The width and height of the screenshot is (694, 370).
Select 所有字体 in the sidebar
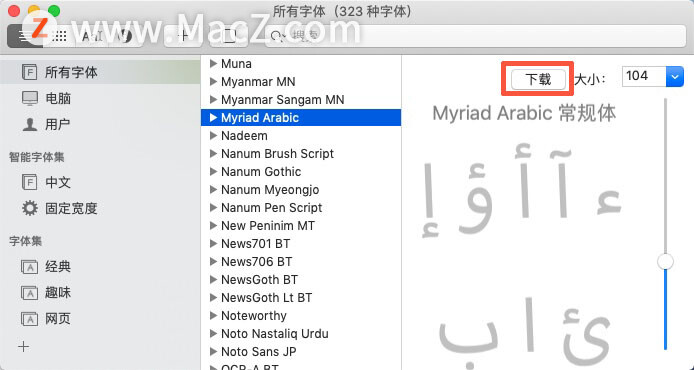coord(100,72)
